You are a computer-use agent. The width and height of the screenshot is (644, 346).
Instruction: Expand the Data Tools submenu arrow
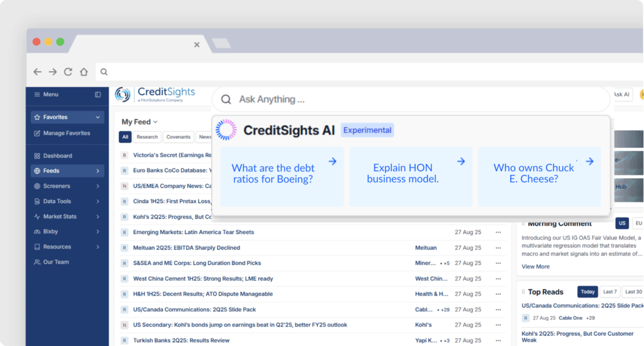(97, 201)
